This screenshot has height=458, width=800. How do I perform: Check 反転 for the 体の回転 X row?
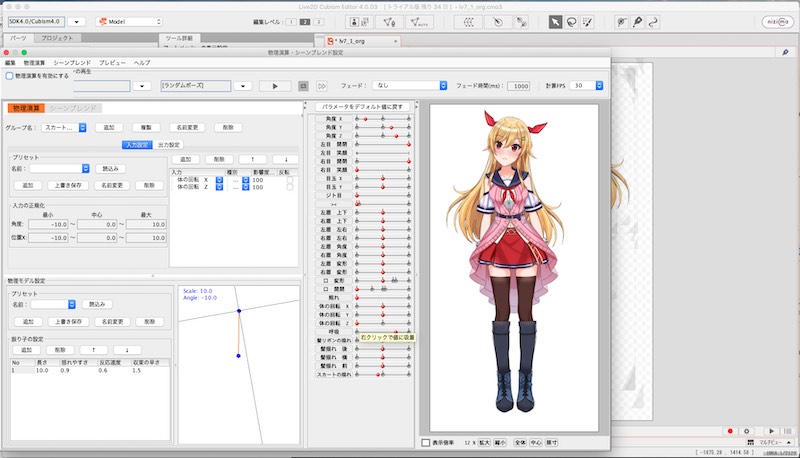(x=290, y=180)
